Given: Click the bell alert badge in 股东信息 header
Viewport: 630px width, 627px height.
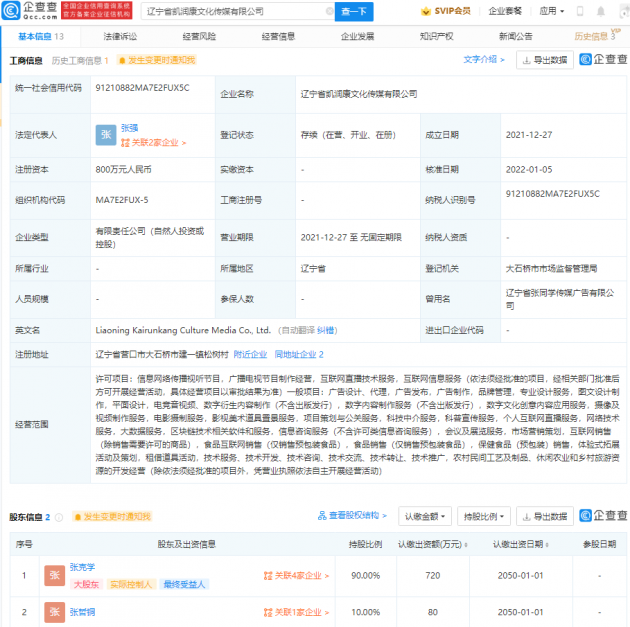Looking at the screenshot, I should [x=112, y=517].
